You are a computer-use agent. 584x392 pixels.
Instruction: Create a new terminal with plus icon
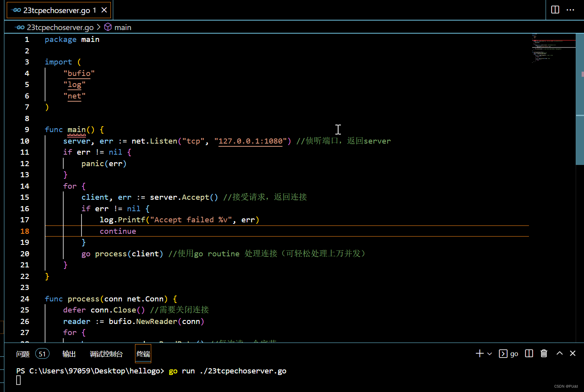click(479, 354)
